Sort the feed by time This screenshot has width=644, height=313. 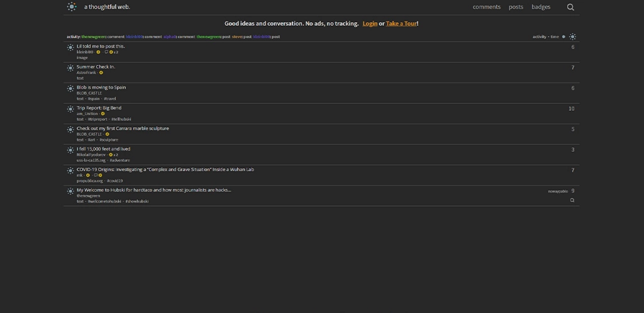pyautogui.click(x=554, y=37)
